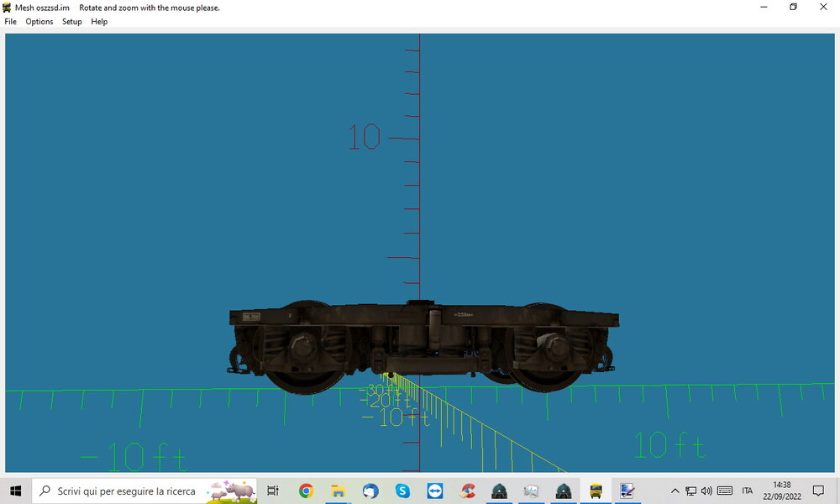Open network status tray icon
The image size is (840, 504).
(x=691, y=491)
